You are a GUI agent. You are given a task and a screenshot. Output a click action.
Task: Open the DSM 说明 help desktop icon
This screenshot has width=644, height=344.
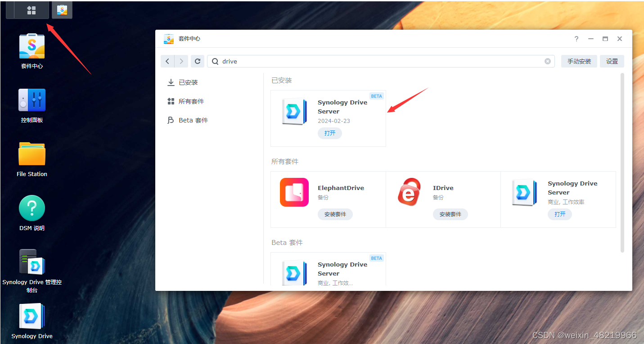[x=32, y=208]
